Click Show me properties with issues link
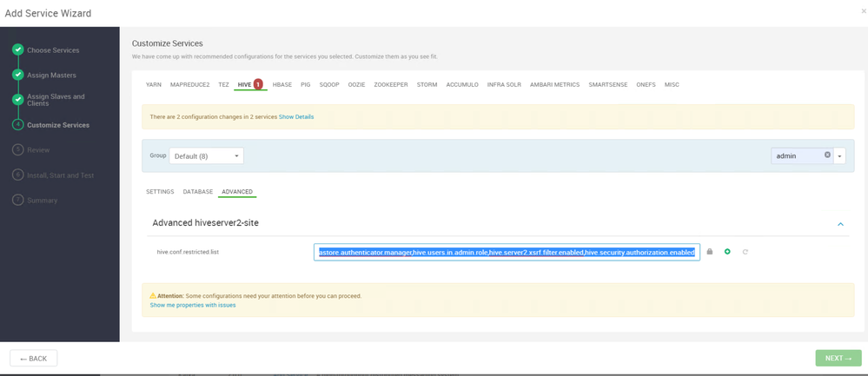 pyautogui.click(x=193, y=305)
